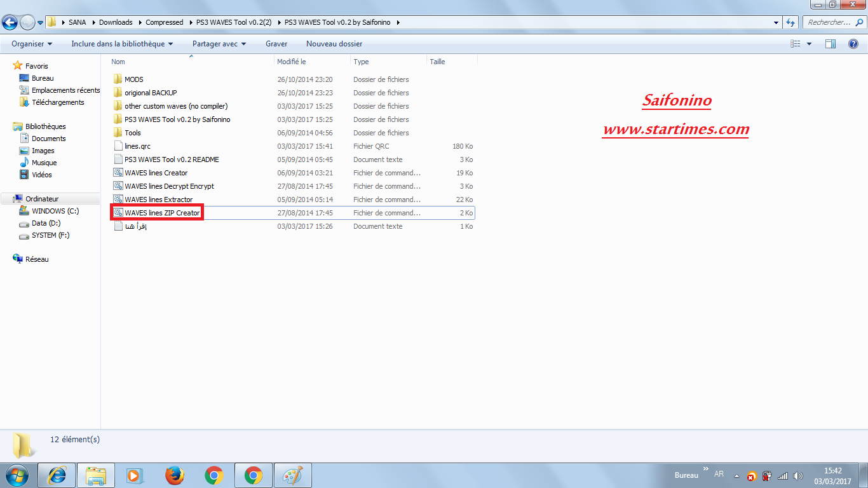
Task: Navigate to Downloads in the breadcrumb
Action: pos(116,22)
